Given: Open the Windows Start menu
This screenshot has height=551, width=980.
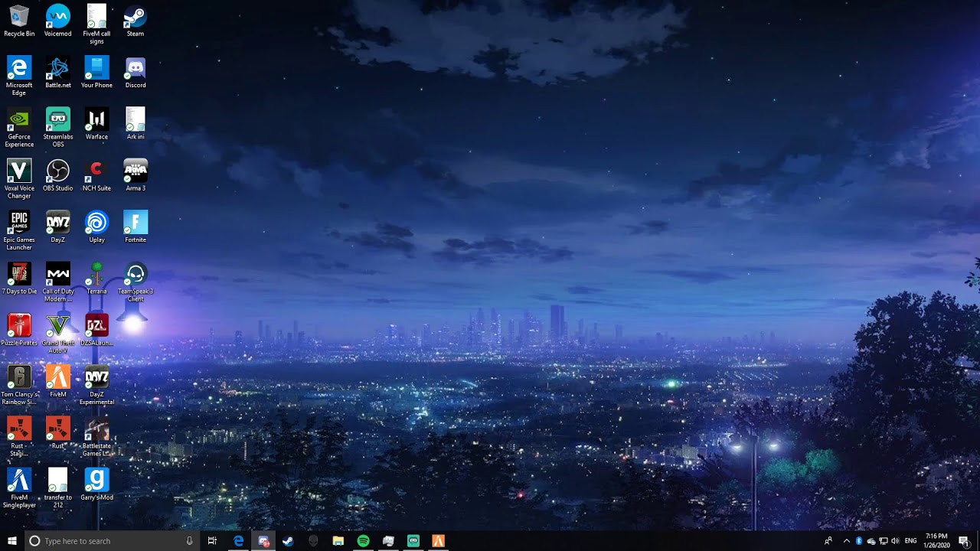Looking at the screenshot, I should pyautogui.click(x=12, y=541).
